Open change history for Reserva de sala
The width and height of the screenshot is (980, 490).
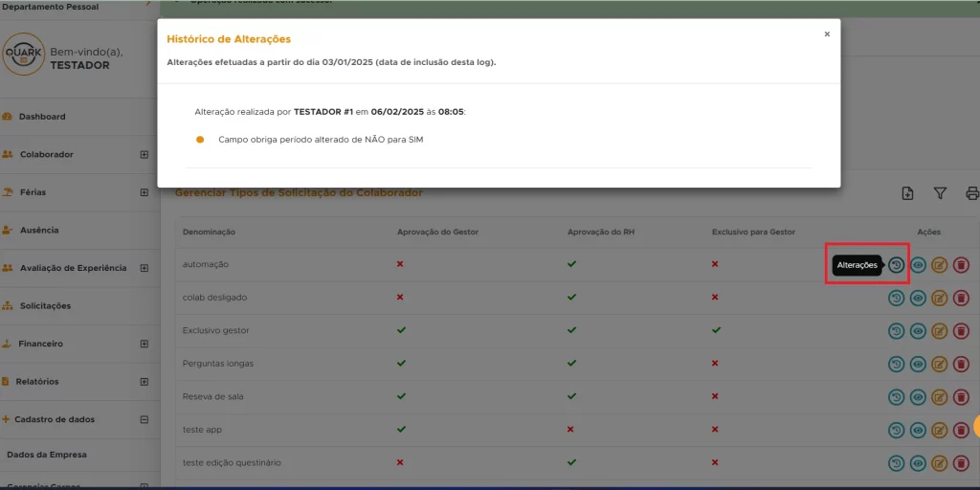click(896, 397)
